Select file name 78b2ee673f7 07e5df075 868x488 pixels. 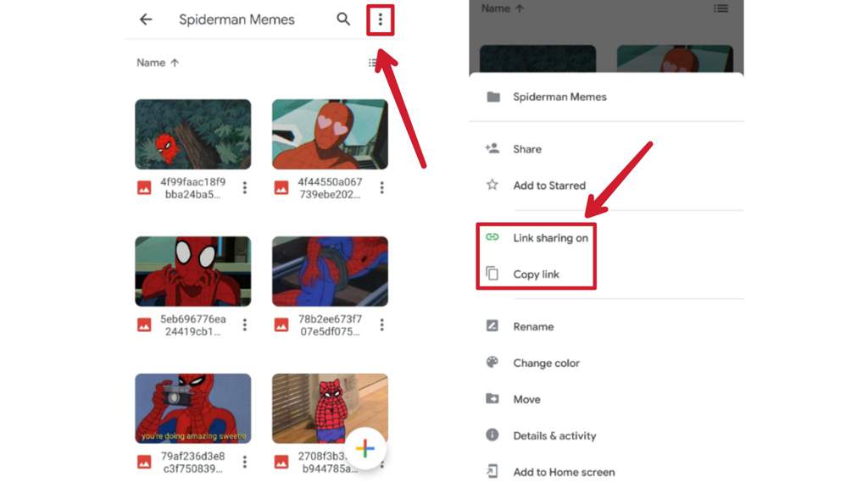pyautogui.click(x=330, y=325)
